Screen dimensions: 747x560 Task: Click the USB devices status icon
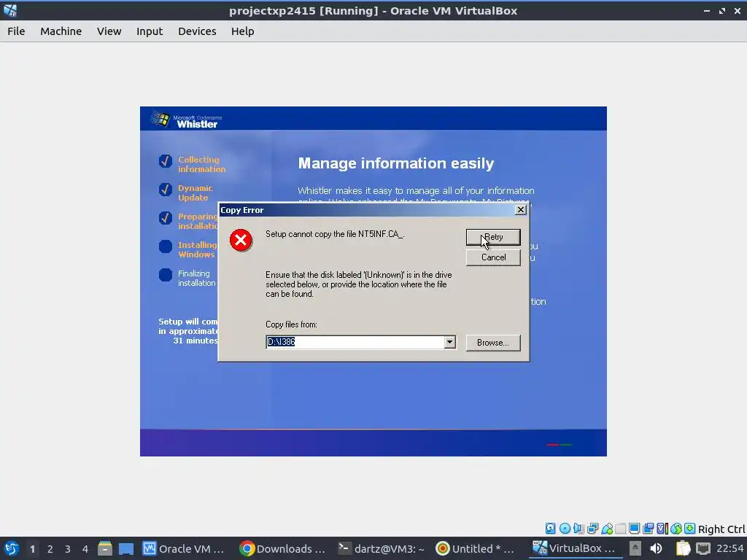[606, 528]
